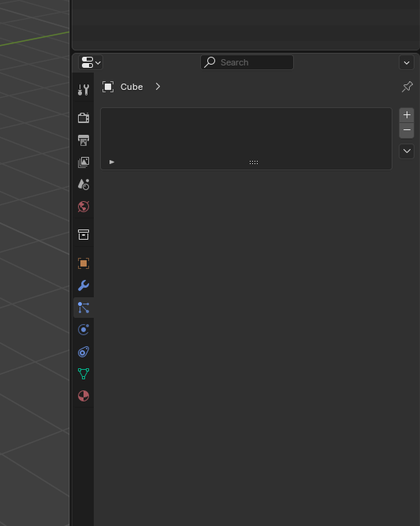Image resolution: width=420 pixels, height=526 pixels.
Task: Open the Object Data mesh tab
Action: point(84,374)
